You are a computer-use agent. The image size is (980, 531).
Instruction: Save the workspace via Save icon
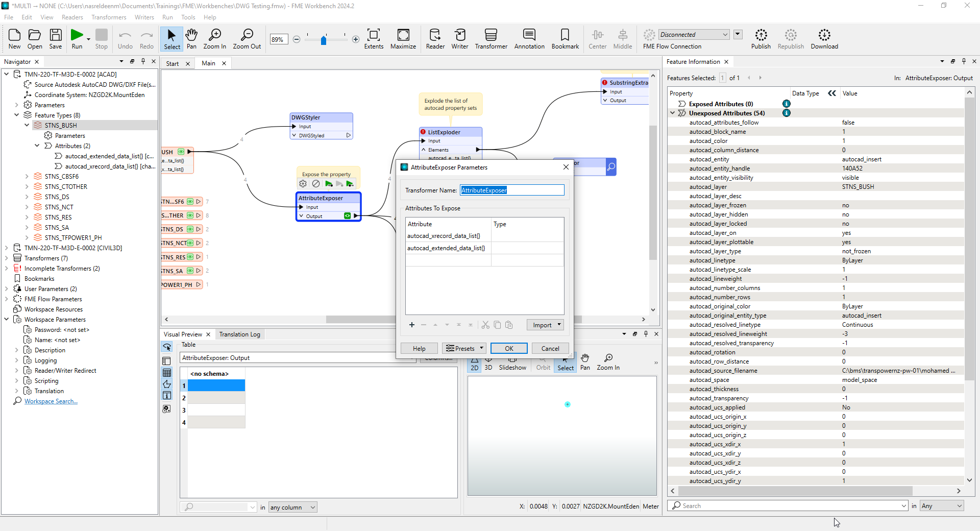click(56, 39)
